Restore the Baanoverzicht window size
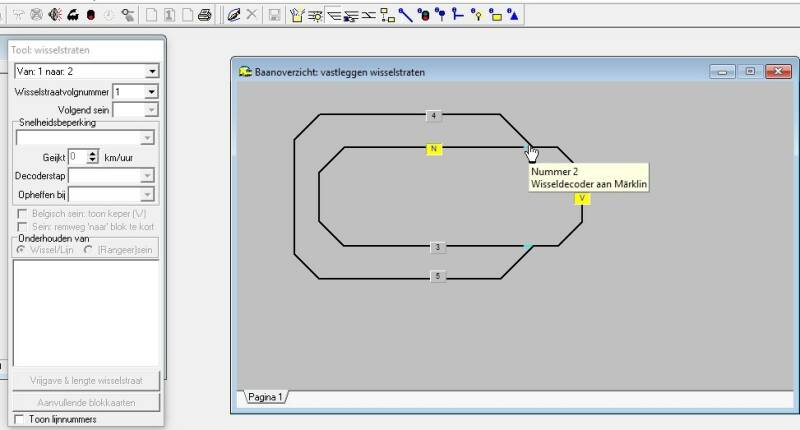Viewport: 800px width, 430px height. click(x=750, y=71)
